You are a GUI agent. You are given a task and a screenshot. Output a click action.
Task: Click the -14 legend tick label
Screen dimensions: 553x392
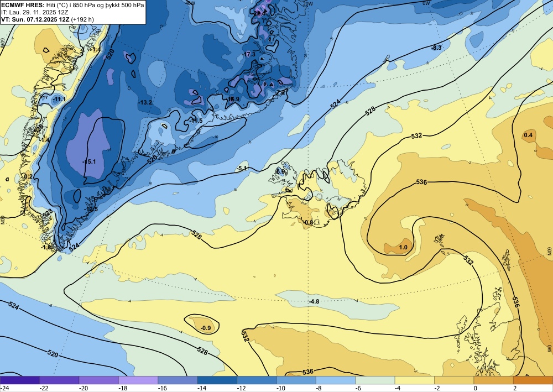click(201, 388)
